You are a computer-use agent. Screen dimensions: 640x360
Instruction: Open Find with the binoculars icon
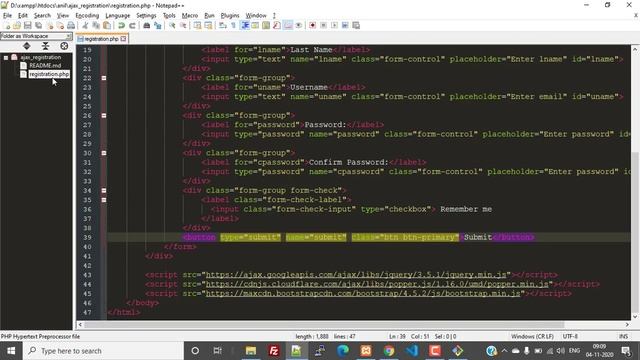pos(147,25)
